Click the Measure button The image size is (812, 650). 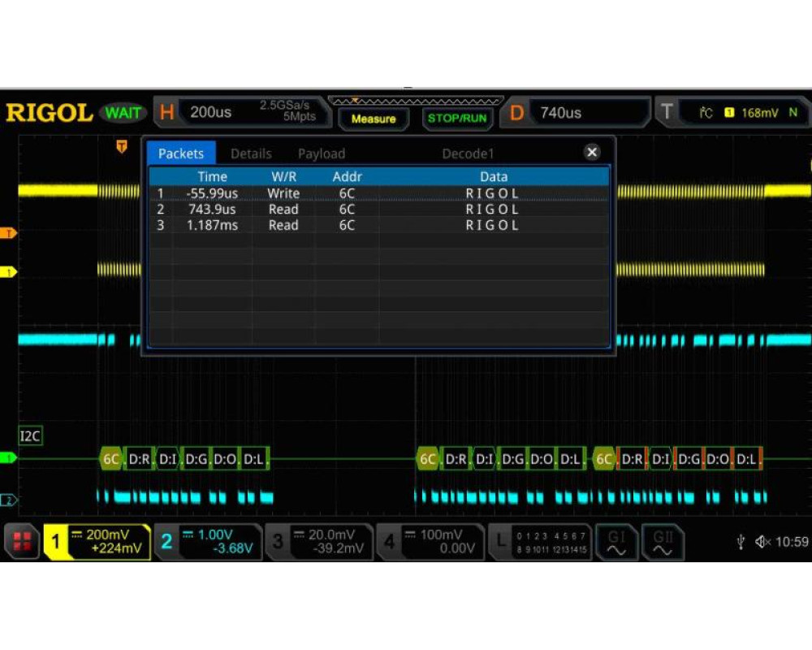374,119
